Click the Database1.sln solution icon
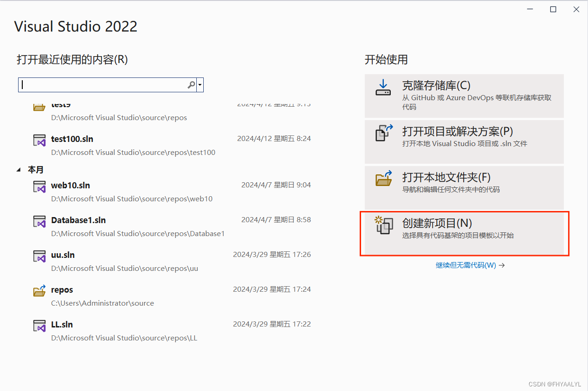 point(39,221)
